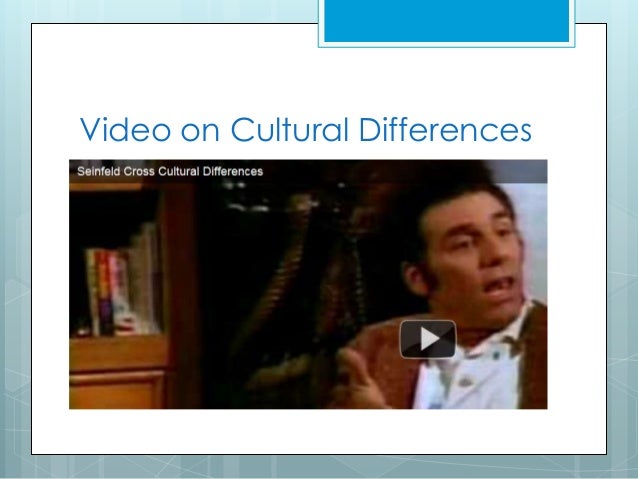Click the word 'Seinfeld' in the video caption
The height and width of the screenshot is (479, 638).
99,171
